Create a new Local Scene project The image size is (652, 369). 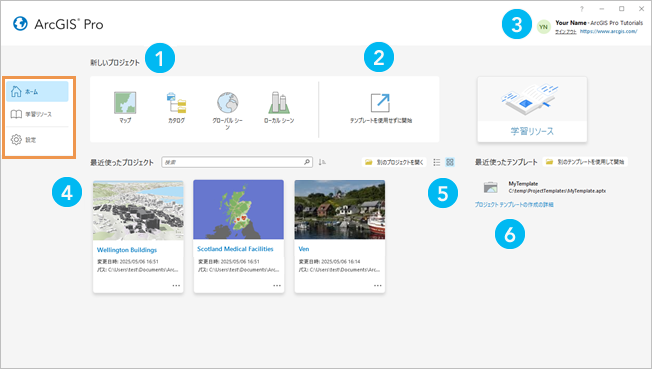pyautogui.click(x=279, y=107)
